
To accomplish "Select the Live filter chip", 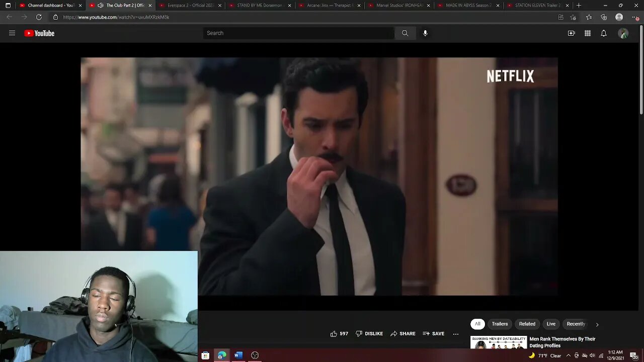I will 551,324.
